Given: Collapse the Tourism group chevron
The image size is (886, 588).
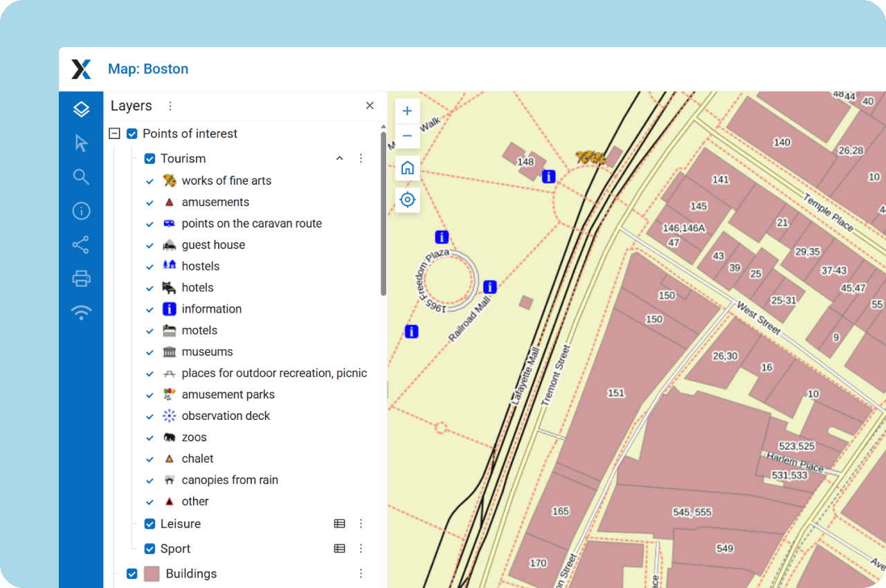Looking at the screenshot, I should pos(339,158).
